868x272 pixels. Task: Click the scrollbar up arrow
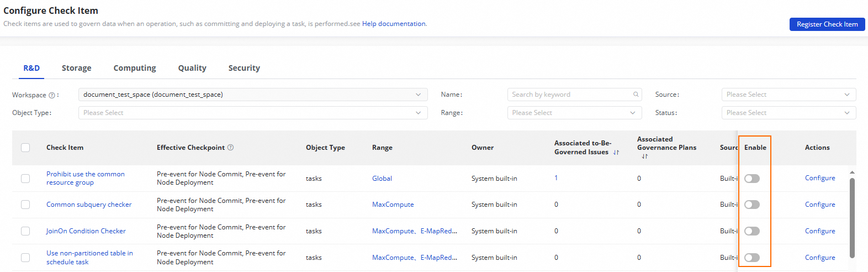click(x=852, y=172)
